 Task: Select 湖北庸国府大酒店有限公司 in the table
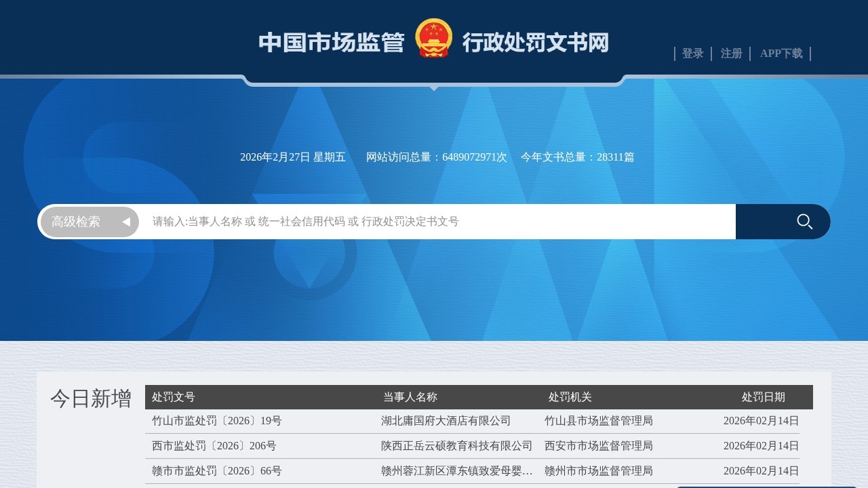445,421
